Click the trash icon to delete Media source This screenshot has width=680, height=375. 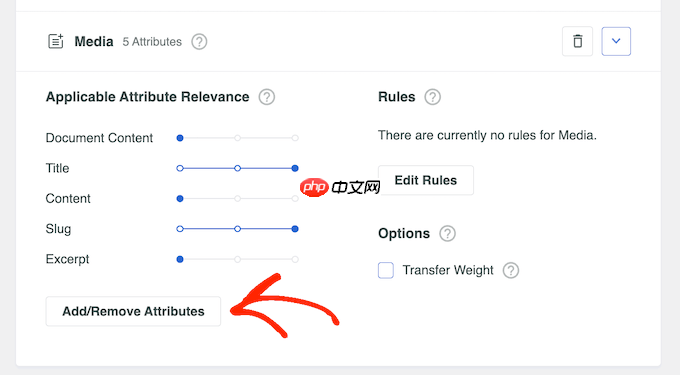(577, 42)
